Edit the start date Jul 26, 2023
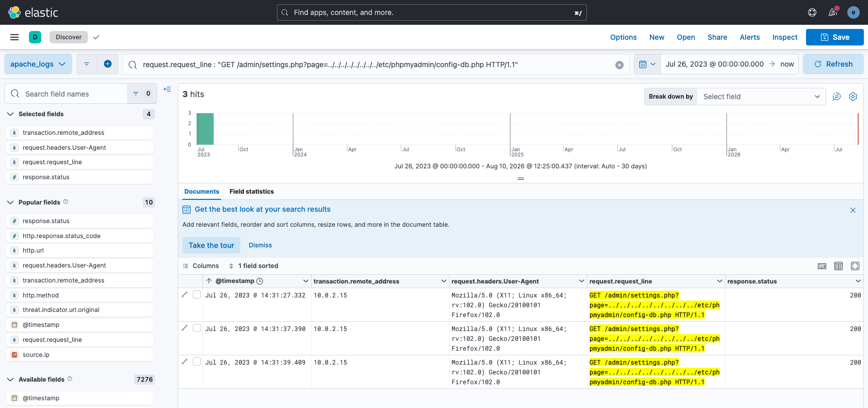The image size is (868, 408). pos(714,64)
